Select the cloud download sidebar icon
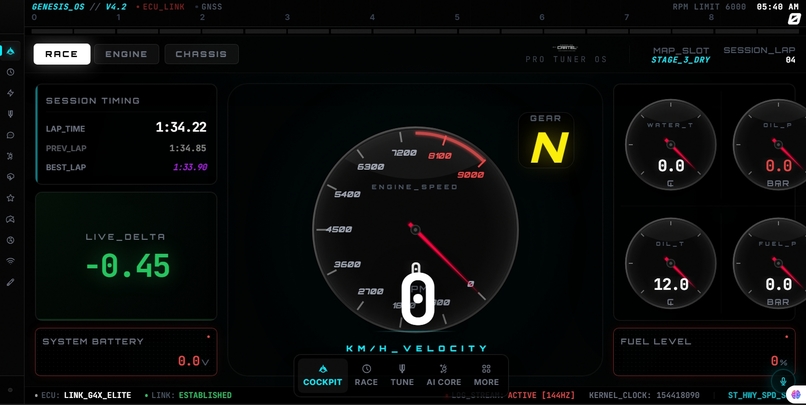The height and width of the screenshot is (405, 806). tap(10, 177)
